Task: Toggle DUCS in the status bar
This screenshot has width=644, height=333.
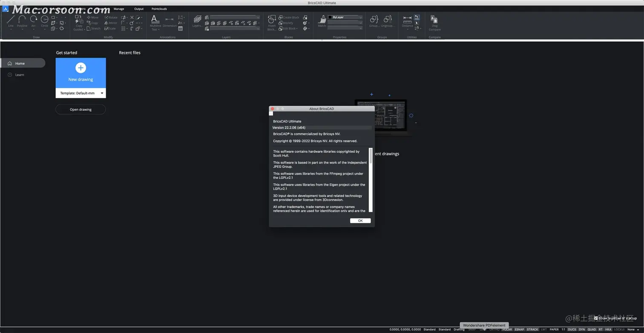Action: (572, 330)
